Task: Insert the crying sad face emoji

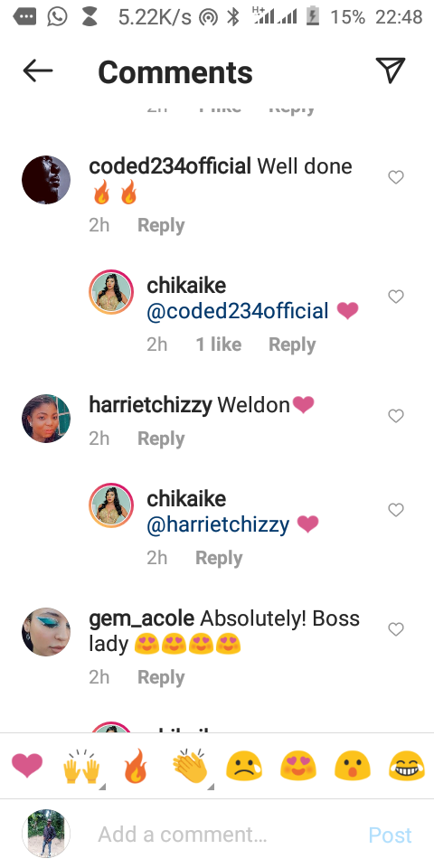Action: tap(244, 766)
